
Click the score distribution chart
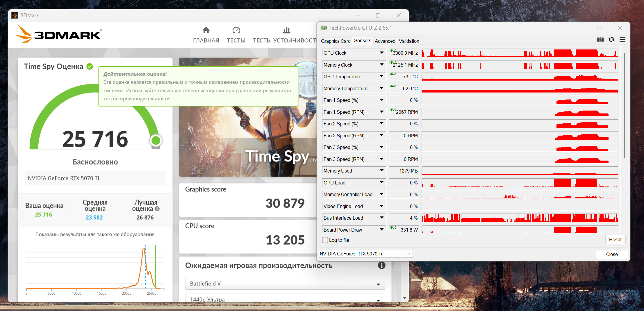click(x=95, y=270)
